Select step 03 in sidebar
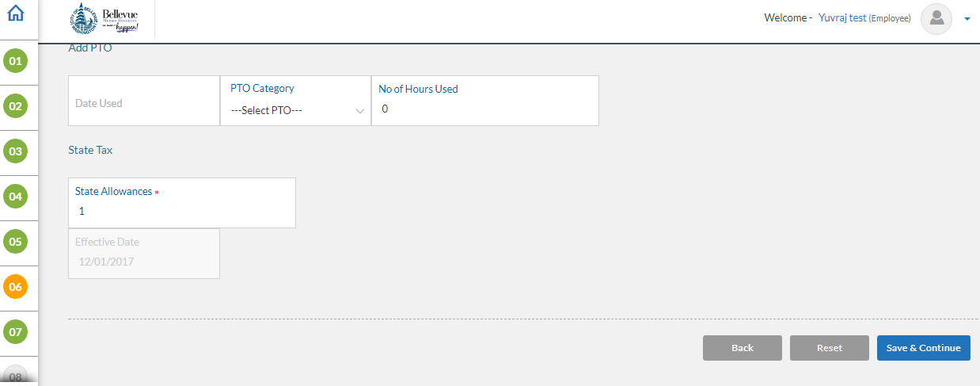 15,151
